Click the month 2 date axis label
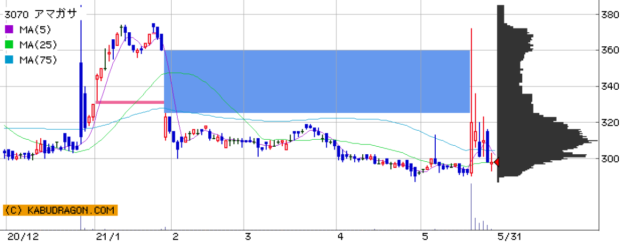 pyautogui.click(x=175, y=236)
